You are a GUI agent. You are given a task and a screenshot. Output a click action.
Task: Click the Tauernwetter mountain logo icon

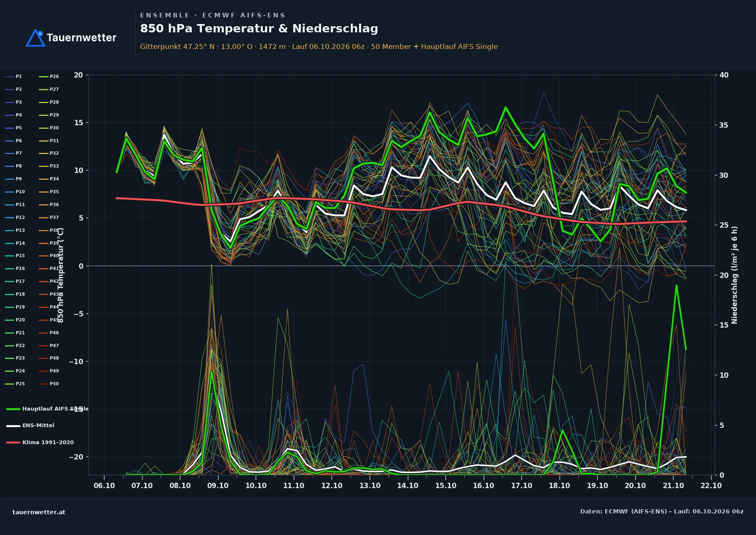35,38
